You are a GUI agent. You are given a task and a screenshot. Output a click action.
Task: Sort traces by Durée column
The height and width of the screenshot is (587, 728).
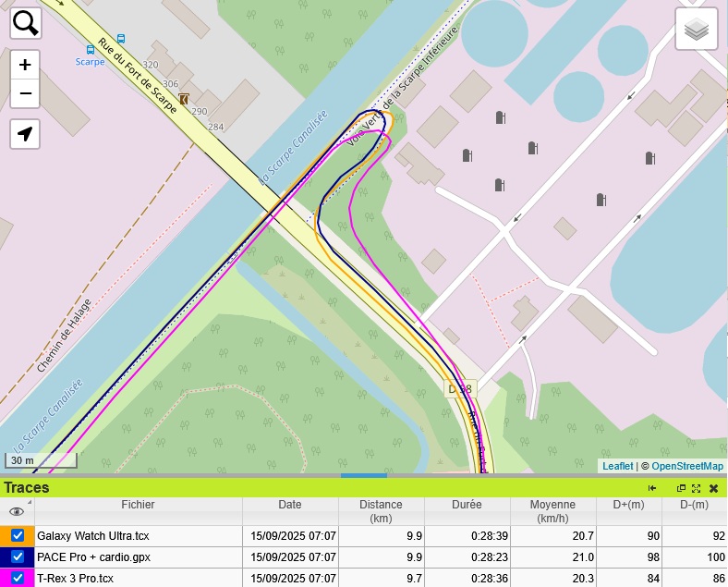467,506
